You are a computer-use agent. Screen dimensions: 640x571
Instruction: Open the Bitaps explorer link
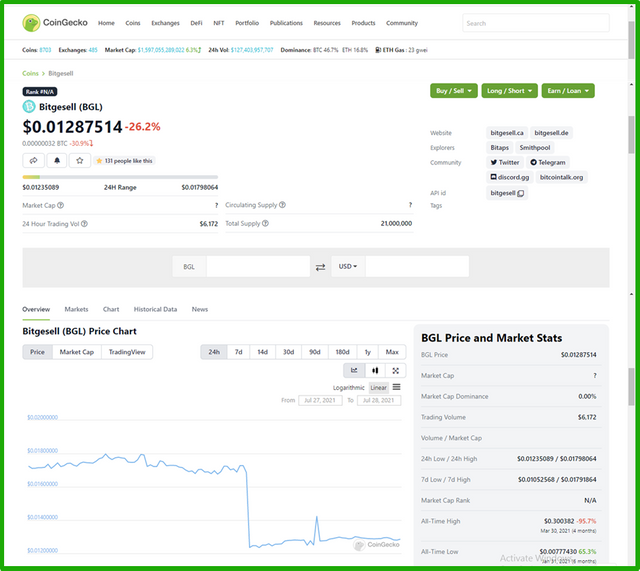pyautogui.click(x=500, y=148)
